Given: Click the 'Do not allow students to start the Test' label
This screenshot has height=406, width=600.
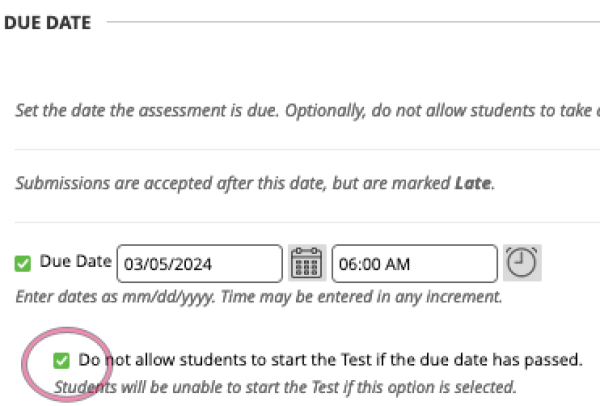Looking at the screenshot, I should click(330, 360).
